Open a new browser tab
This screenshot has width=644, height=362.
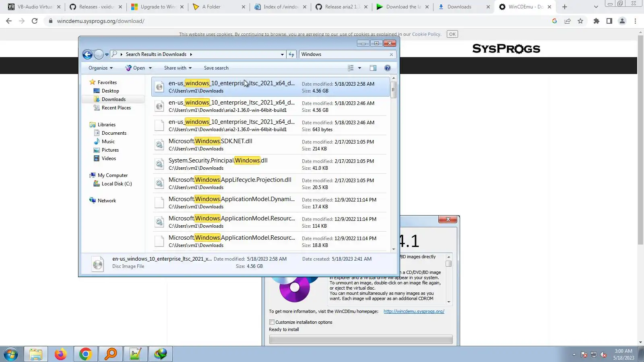[565, 7]
